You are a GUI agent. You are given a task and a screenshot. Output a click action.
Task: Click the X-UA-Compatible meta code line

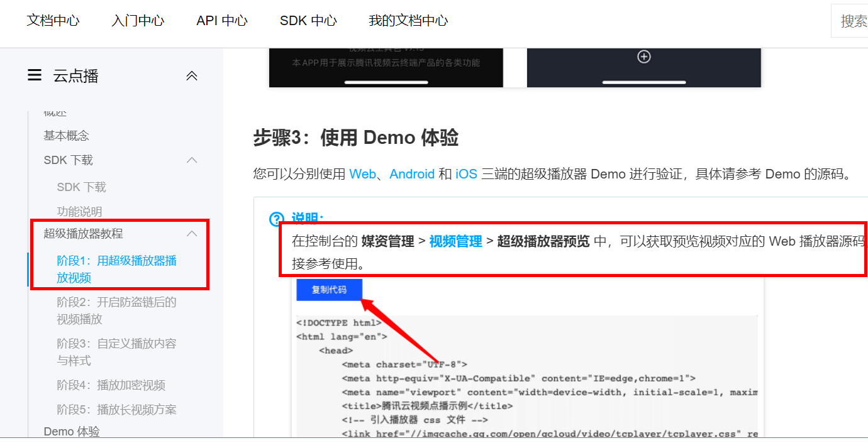tap(519, 378)
